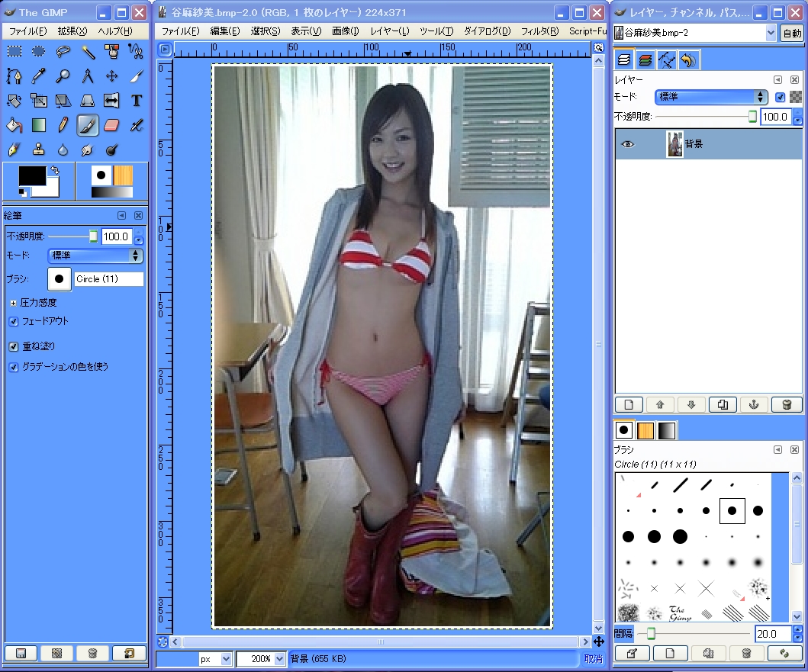Activate the Magnify zoom tool
This screenshot has width=808, height=672.
63,76
